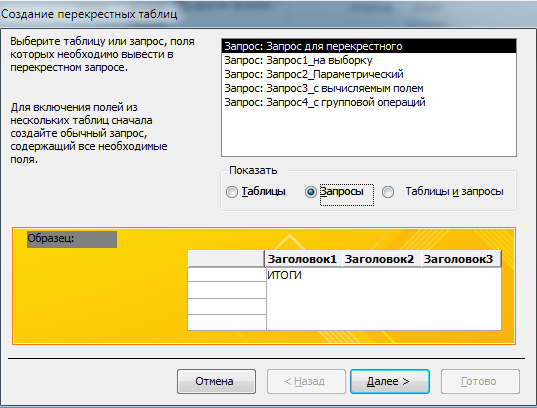The width and height of the screenshot is (537, 408).
Task: Click the disabled "Готово" button
Action: point(480,381)
